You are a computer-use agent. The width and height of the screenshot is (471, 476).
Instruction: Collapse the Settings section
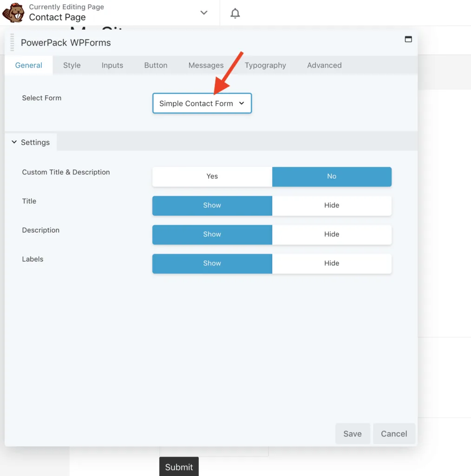click(x=31, y=142)
